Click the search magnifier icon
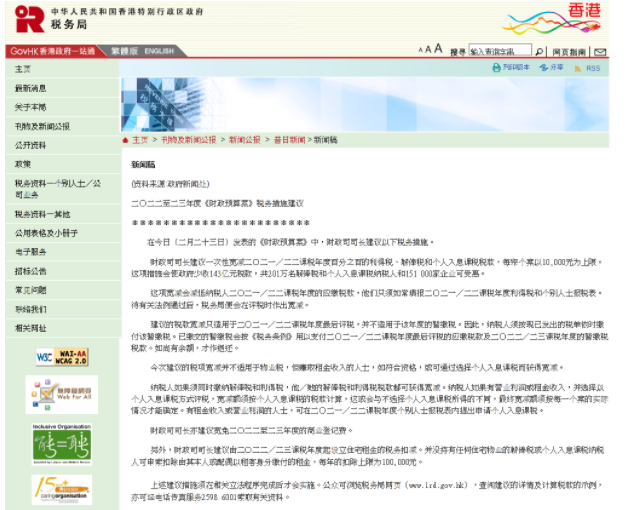The height and width of the screenshot is (510, 629). point(539,51)
